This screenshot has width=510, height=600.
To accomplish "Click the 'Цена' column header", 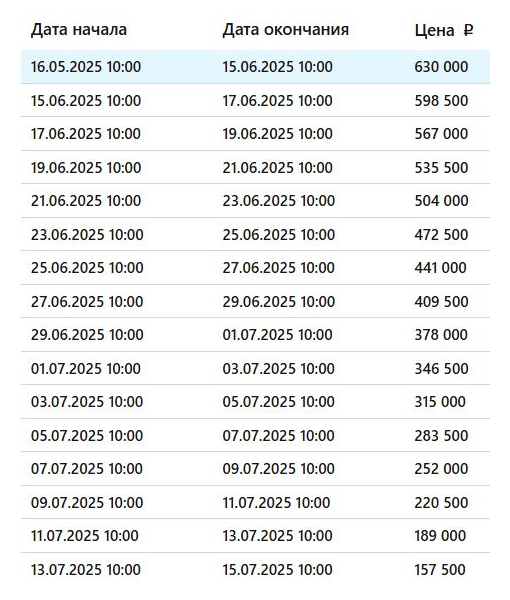I will (x=435, y=30).
